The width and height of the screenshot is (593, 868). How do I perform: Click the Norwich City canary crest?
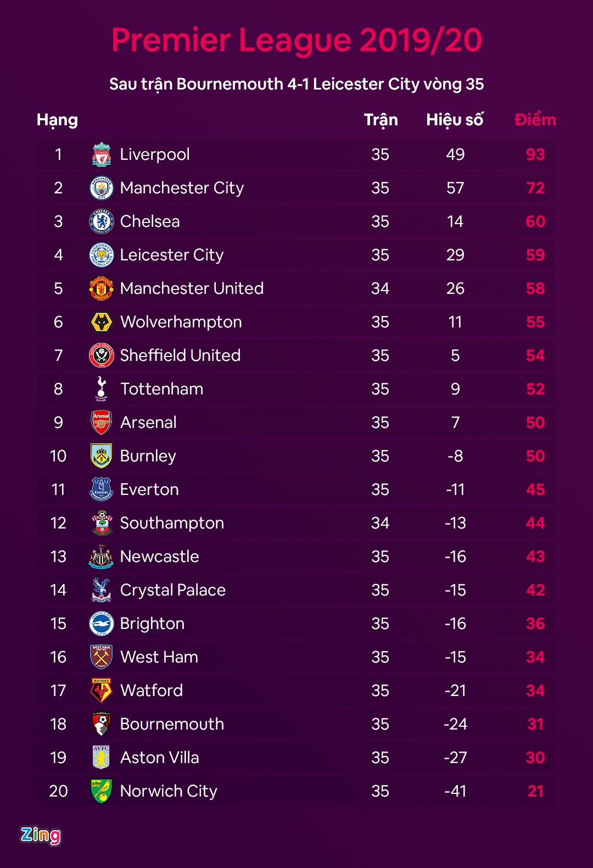102,791
